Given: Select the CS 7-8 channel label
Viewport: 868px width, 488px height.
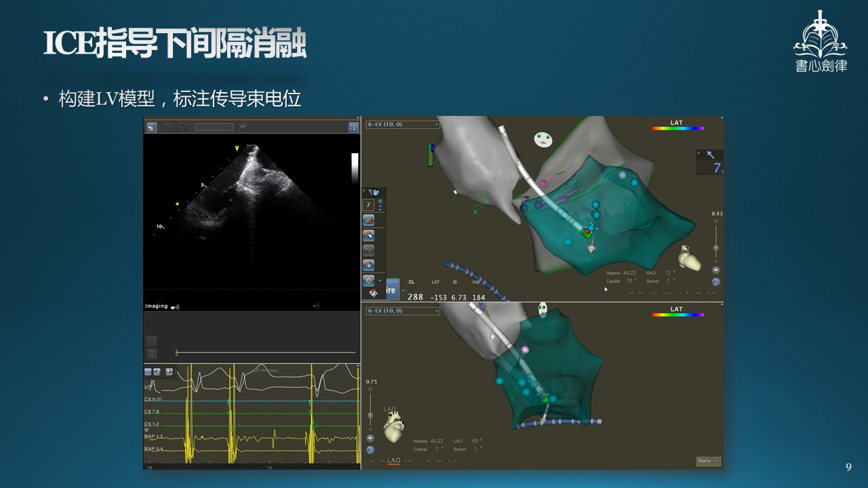Looking at the screenshot, I should click(152, 411).
